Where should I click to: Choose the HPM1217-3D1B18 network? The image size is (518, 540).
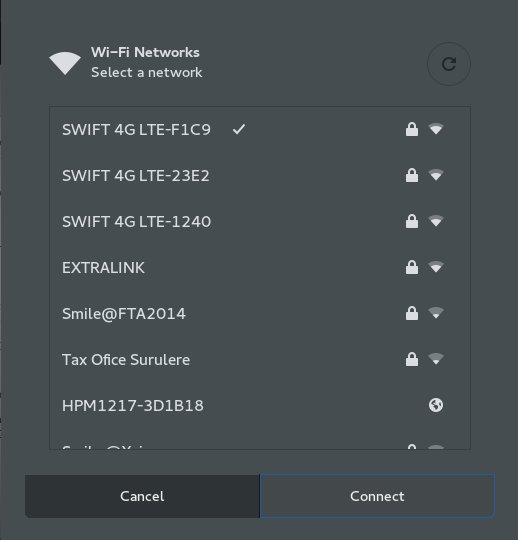(x=260, y=405)
